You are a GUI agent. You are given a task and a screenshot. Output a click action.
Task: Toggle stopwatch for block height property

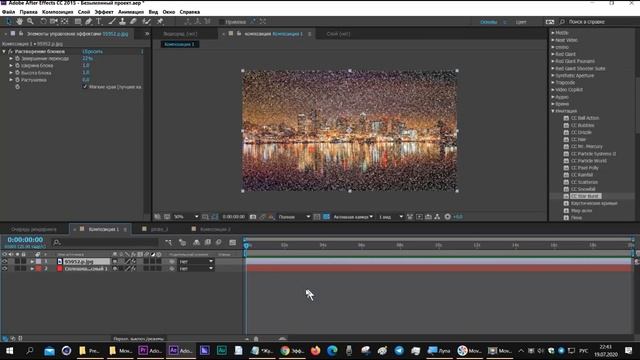click(x=18, y=73)
